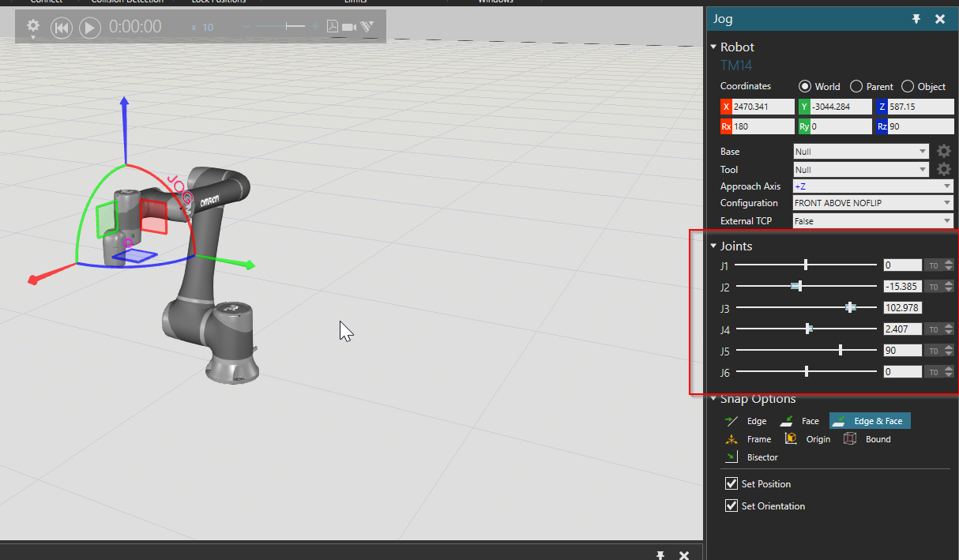The image size is (959, 560).
Task: Rewind simulation to start
Action: coord(62,28)
